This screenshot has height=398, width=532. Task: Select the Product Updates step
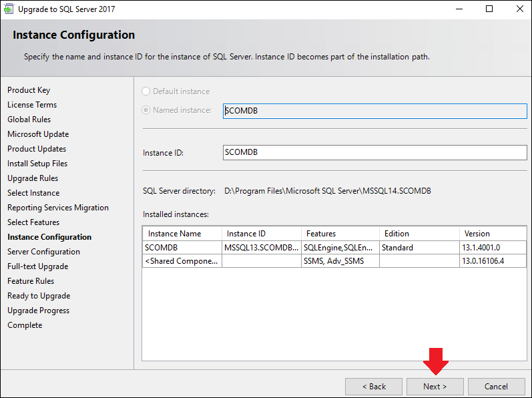[37, 149]
